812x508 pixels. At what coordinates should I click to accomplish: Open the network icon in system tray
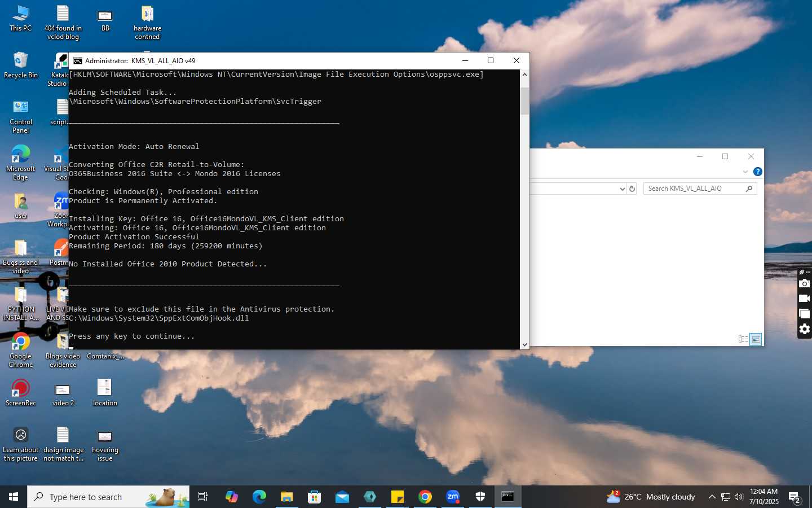pyautogui.click(x=726, y=497)
